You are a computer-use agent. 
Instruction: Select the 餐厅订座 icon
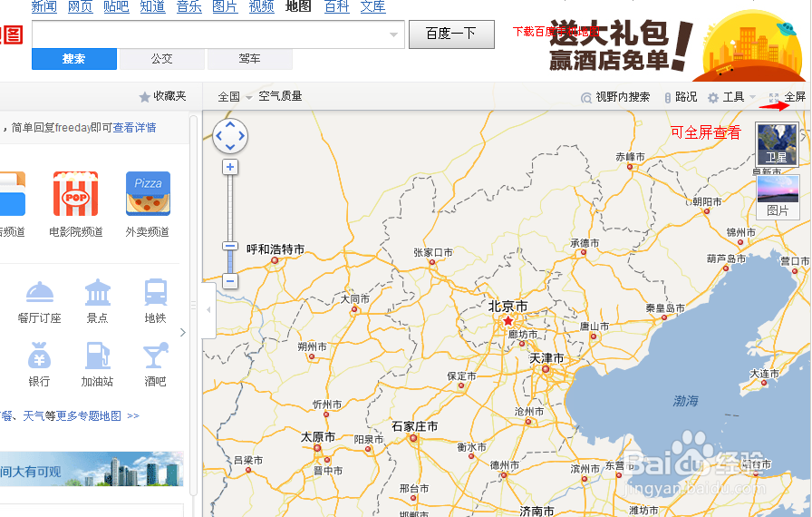tap(39, 293)
